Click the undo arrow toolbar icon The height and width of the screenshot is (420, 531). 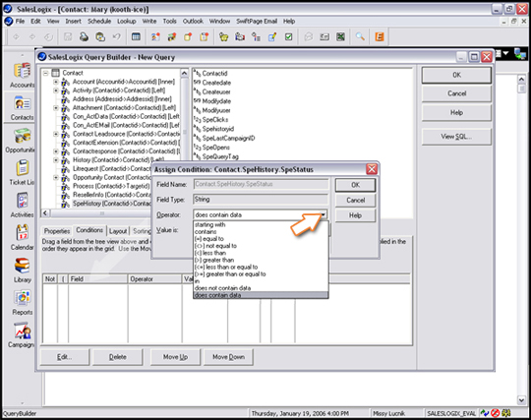[116, 36]
